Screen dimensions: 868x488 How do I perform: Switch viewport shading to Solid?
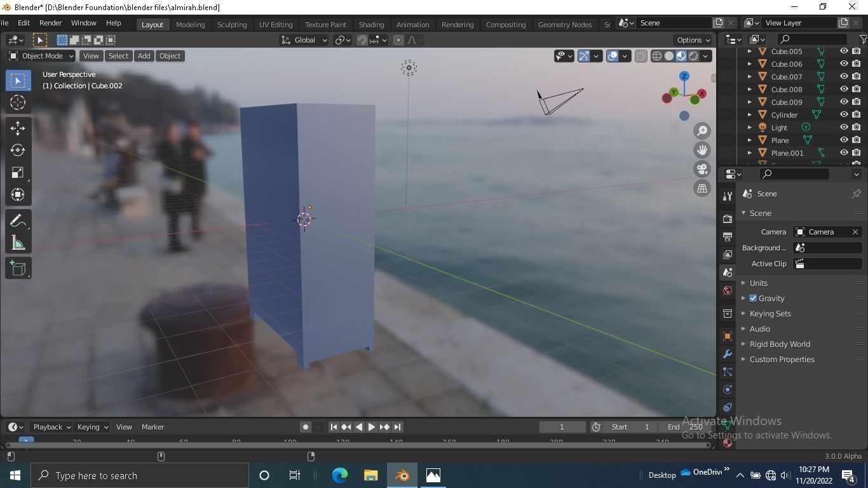click(669, 56)
